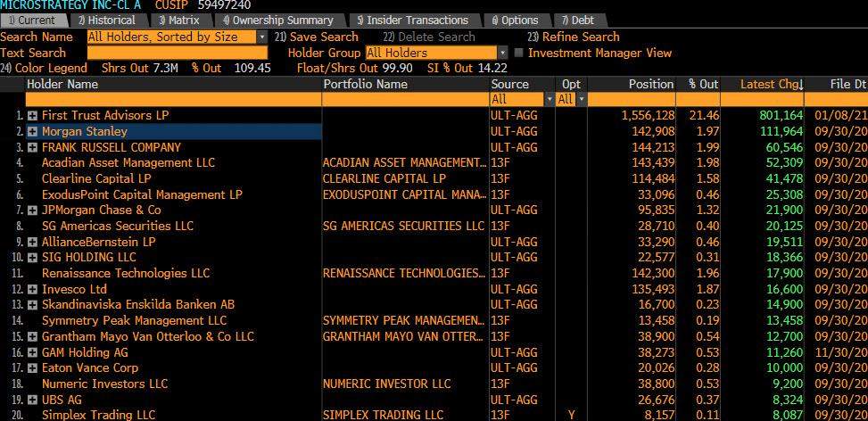Viewport: 868px width, 421px height.
Task: Click the Holder Name filter field
Action: coord(173,100)
